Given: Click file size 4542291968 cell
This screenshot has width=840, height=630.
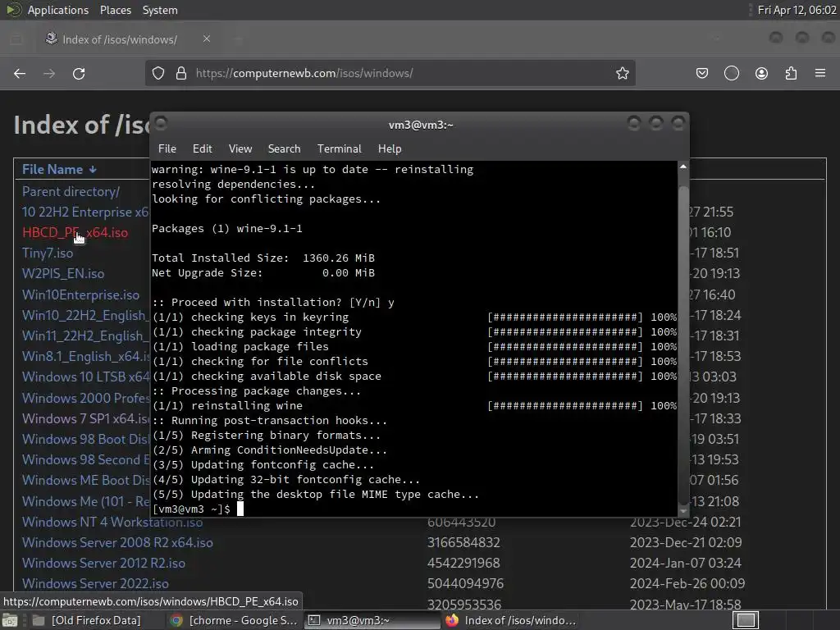Looking at the screenshot, I should pyautogui.click(x=463, y=563).
